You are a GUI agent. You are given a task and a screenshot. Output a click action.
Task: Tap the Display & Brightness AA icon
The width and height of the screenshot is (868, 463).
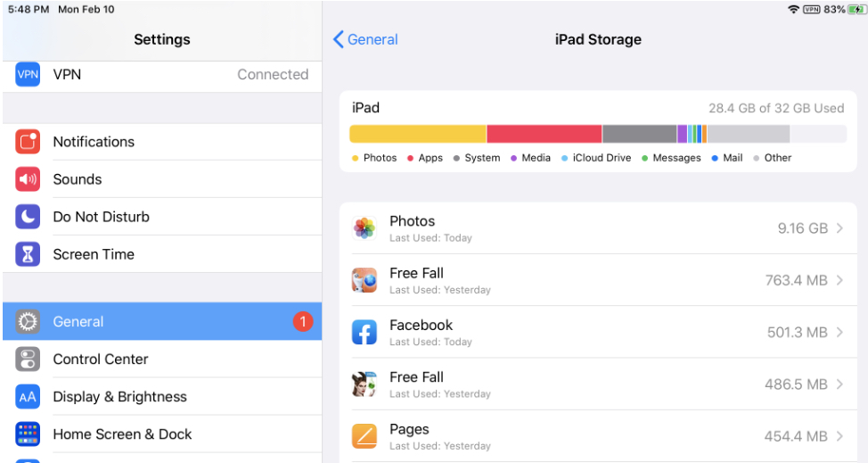pos(28,397)
